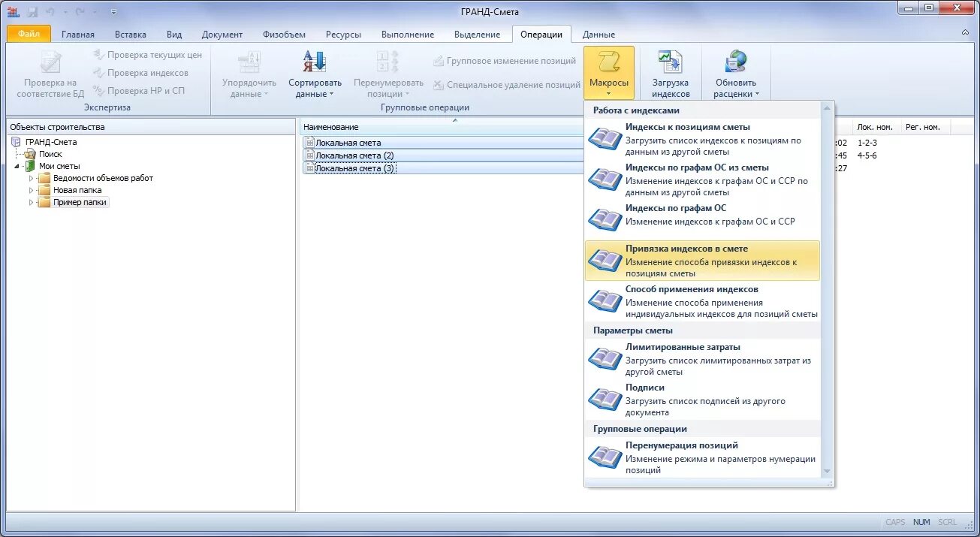This screenshot has height=537, width=980.
Task: Click the Перенумеровать позиции icon
Action: 388,62
